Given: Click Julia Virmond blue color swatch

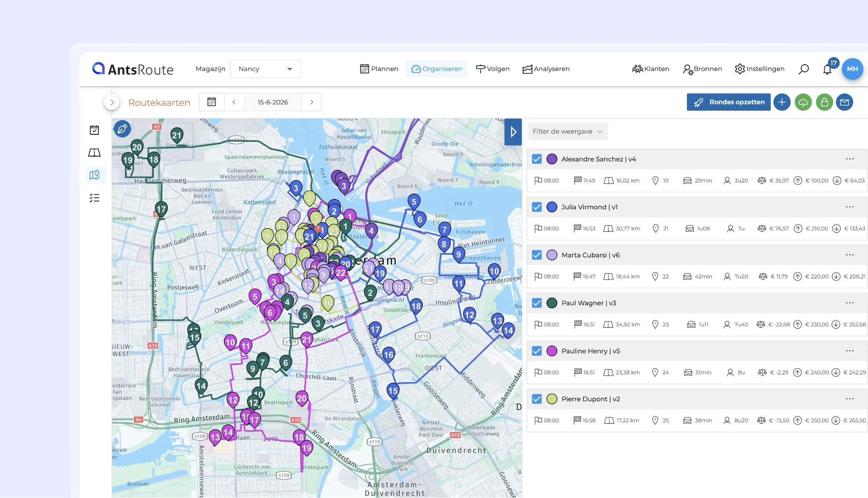Looking at the screenshot, I should click(x=552, y=207).
